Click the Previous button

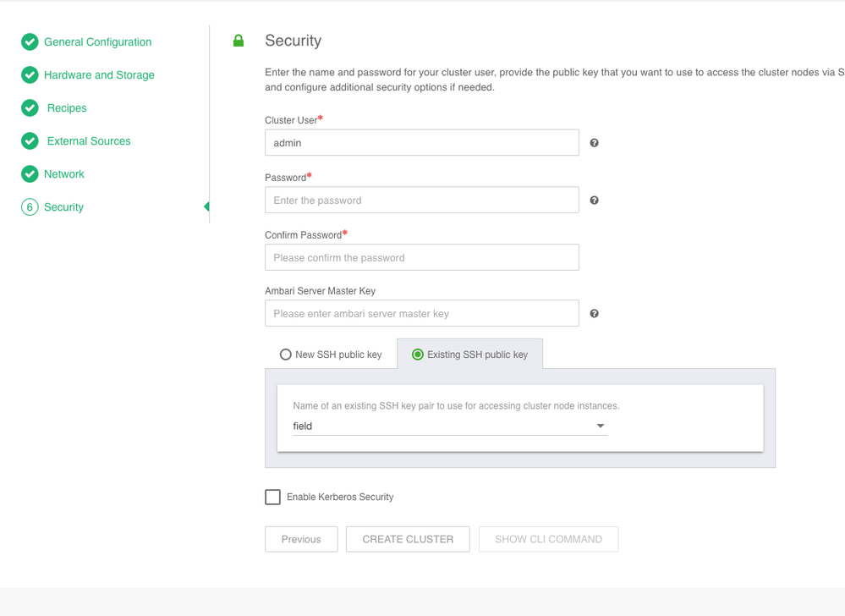(x=300, y=539)
